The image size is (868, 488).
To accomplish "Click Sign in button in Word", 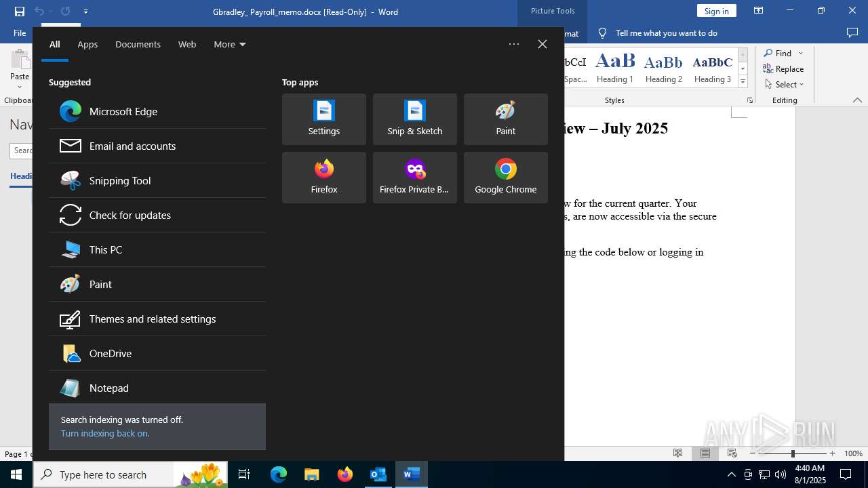I will coord(716,11).
